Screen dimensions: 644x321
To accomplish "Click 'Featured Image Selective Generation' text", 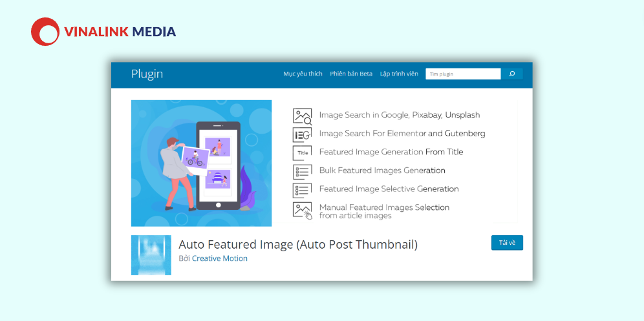I will point(389,189).
